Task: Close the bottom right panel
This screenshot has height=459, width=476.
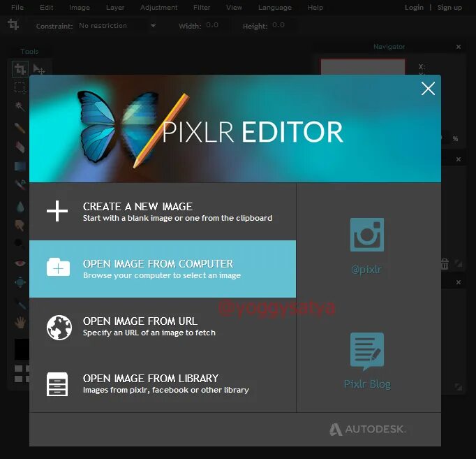Action: 459,282
